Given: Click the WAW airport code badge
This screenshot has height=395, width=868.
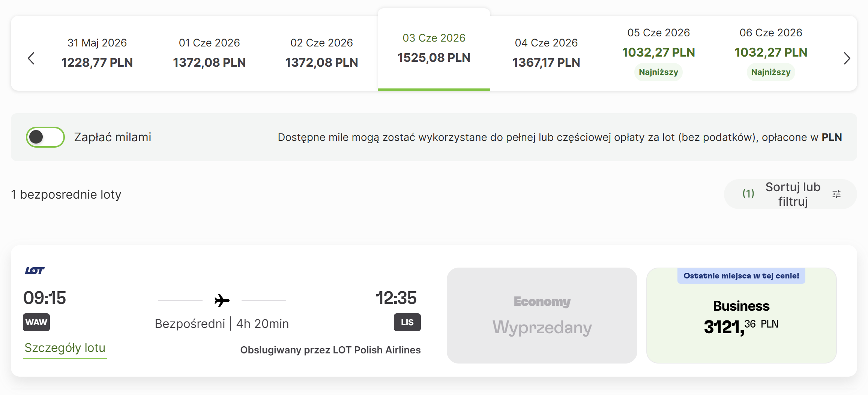Looking at the screenshot, I should coord(36,322).
